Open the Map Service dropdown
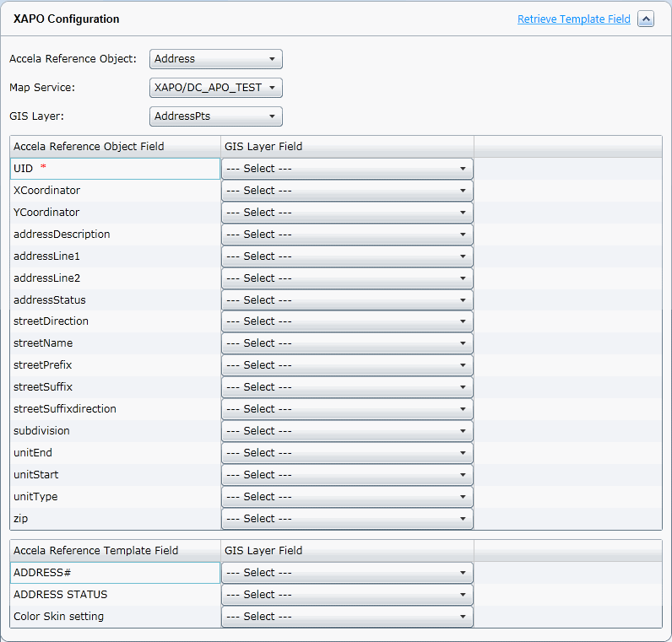Screen dimensions: 672x642 click(216, 88)
